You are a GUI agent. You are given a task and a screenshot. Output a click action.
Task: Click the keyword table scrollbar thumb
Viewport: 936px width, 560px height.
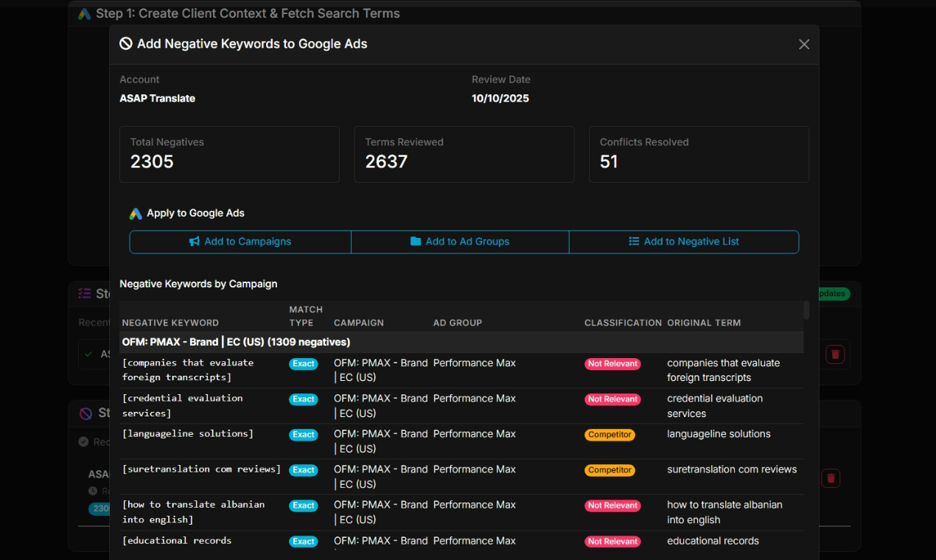[806, 310]
